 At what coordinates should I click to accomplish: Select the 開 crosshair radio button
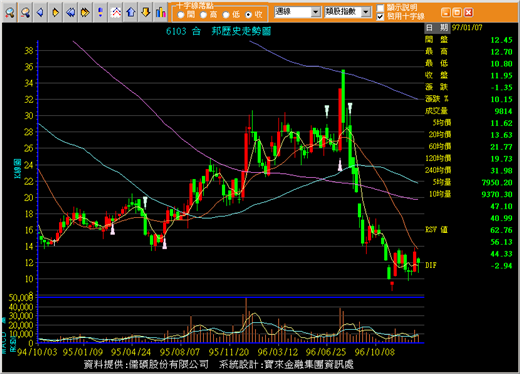tap(181, 15)
